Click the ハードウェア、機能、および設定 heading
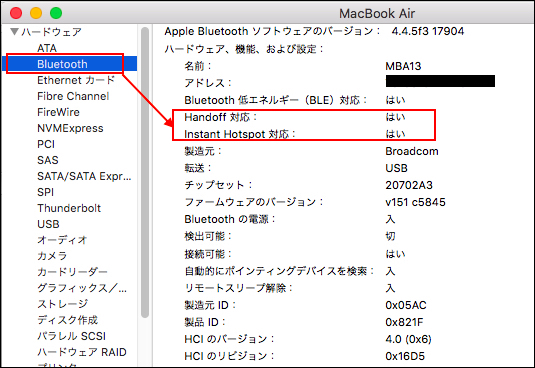Viewport: 535px width, 368px height. 244,49
